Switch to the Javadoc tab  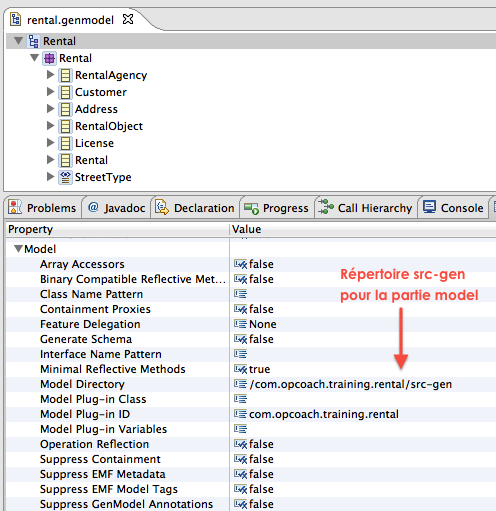pos(116,208)
